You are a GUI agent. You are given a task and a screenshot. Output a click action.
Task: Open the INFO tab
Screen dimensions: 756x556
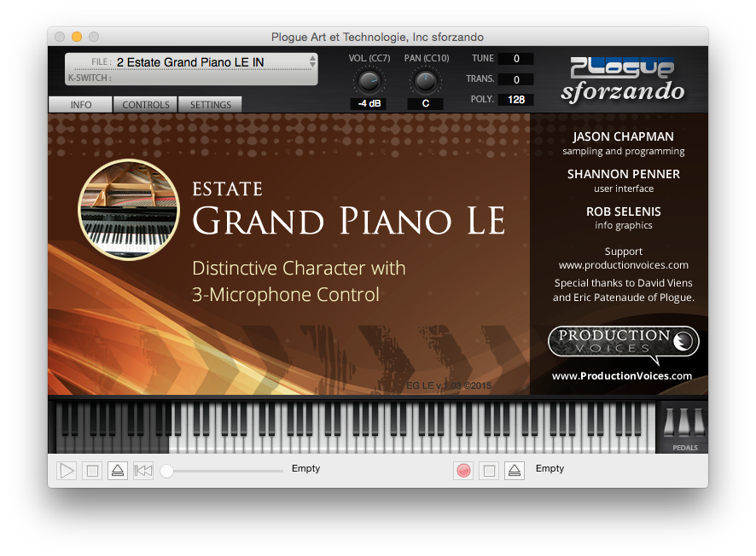coord(80,105)
